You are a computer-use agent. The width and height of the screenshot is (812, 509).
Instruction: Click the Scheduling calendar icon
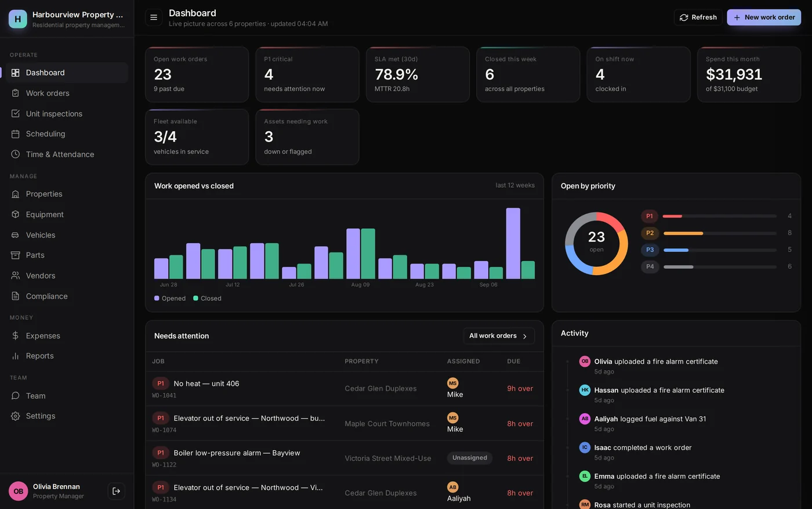tap(16, 134)
